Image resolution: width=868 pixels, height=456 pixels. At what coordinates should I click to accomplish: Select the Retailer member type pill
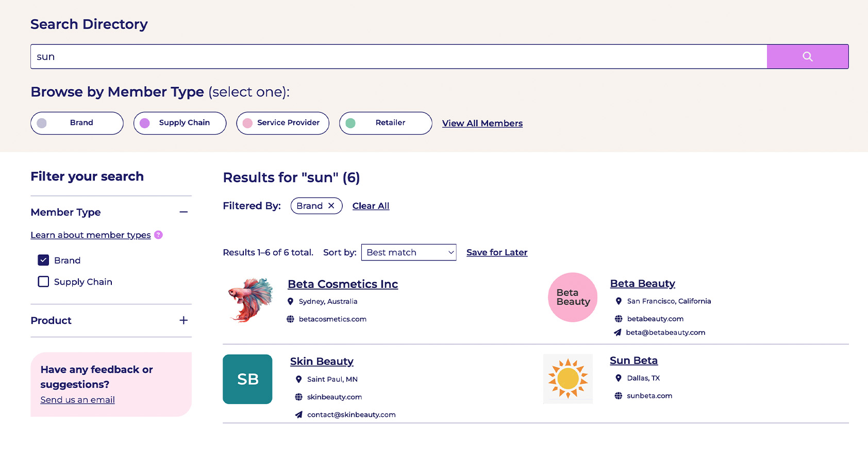point(385,123)
